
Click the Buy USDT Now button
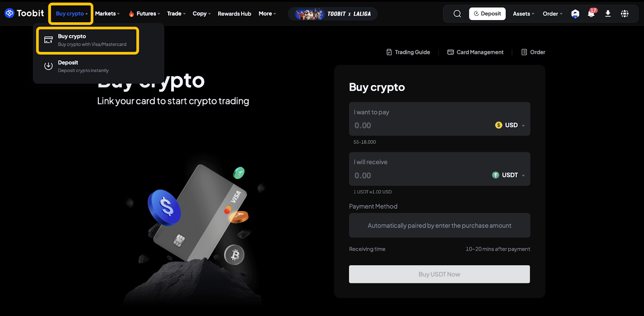coord(439,274)
